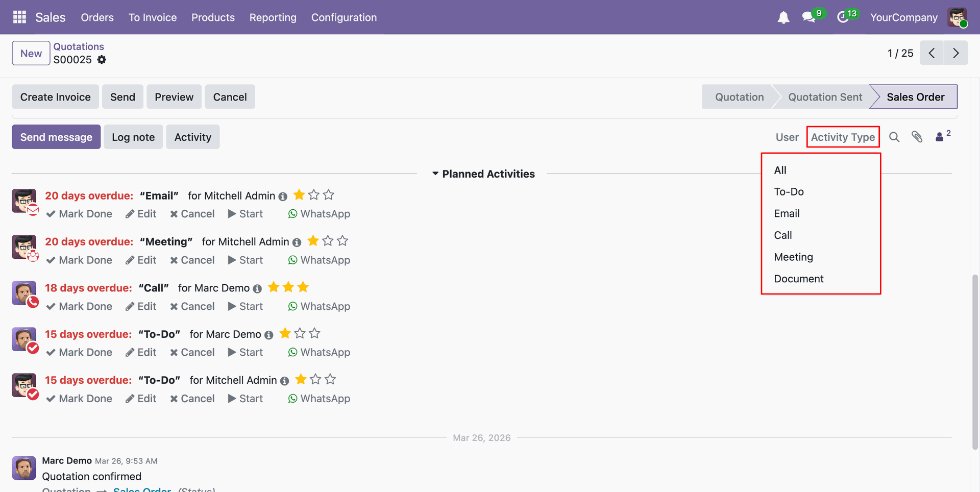
Task: Go to previous record arrow
Action: (932, 53)
